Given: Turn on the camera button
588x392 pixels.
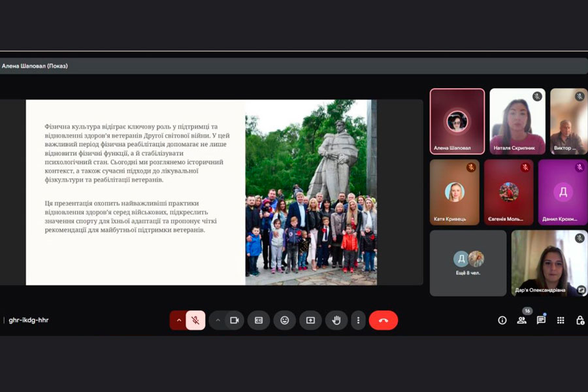Looking at the screenshot, I should click(235, 320).
